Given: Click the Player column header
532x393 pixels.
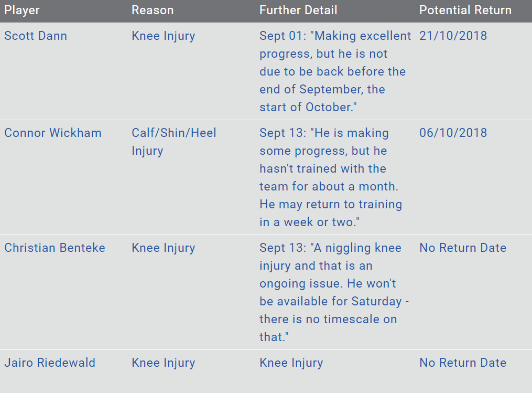Looking at the screenshot, I should point(22,10).
